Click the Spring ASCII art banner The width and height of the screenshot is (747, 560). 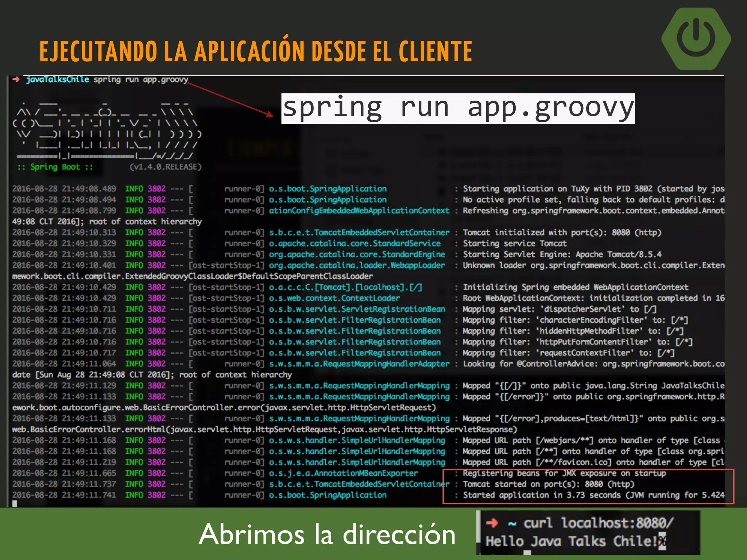107,130
